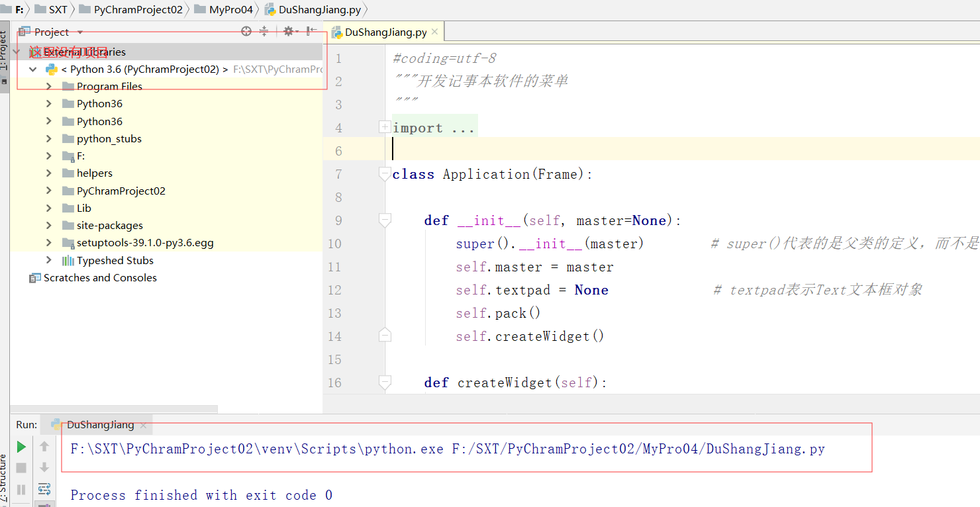Select the setuptools-39.1.0-py3.6.egg row
The image size is (980, 507).
pos(166,242)
